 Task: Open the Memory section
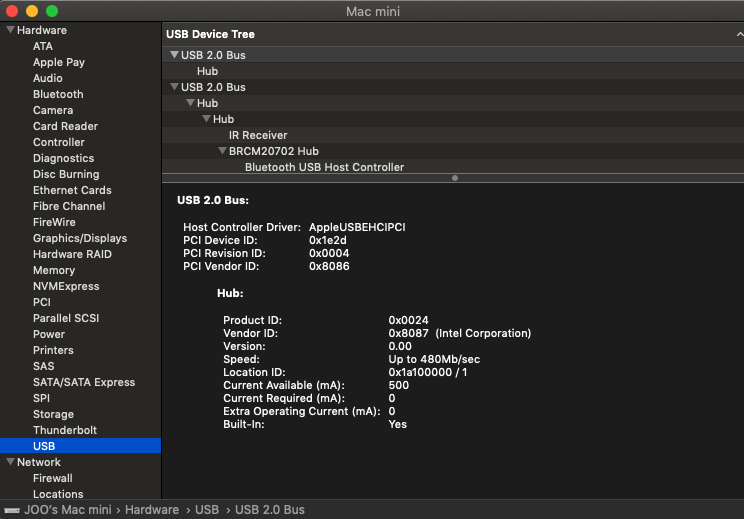coord(54,270)
